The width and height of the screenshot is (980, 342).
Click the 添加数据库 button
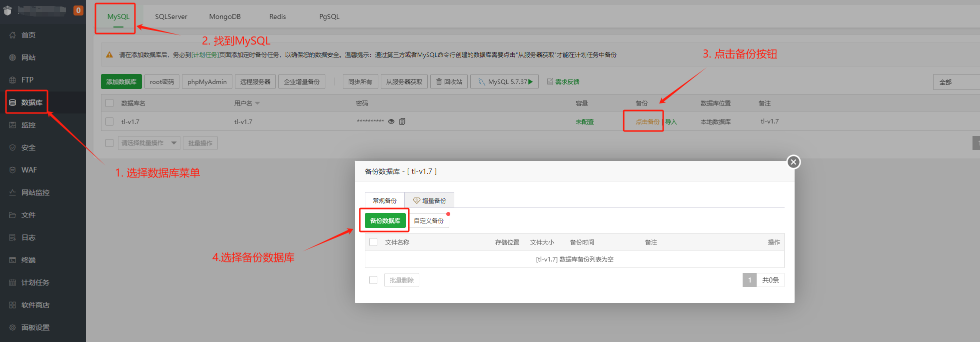pos(121,81)
